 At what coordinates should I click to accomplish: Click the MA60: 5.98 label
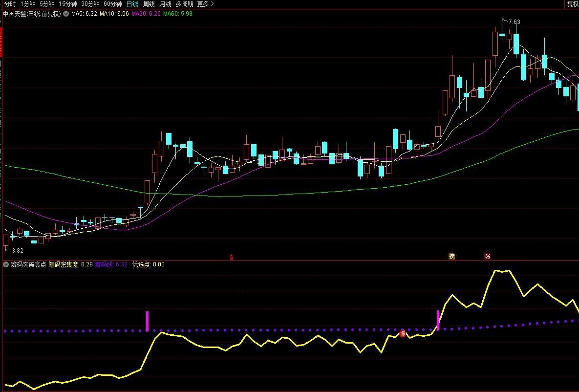(x=178, y=14)
